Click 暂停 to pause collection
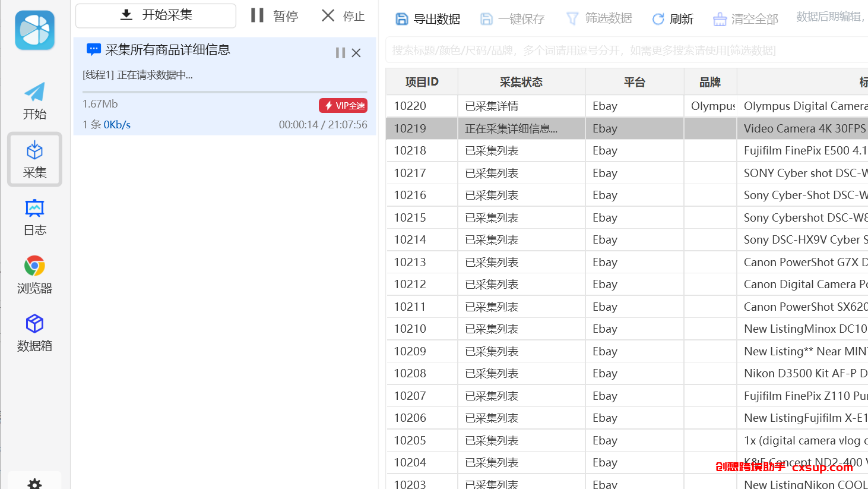Viewport: 868px width, 489px height. [274, 15]
